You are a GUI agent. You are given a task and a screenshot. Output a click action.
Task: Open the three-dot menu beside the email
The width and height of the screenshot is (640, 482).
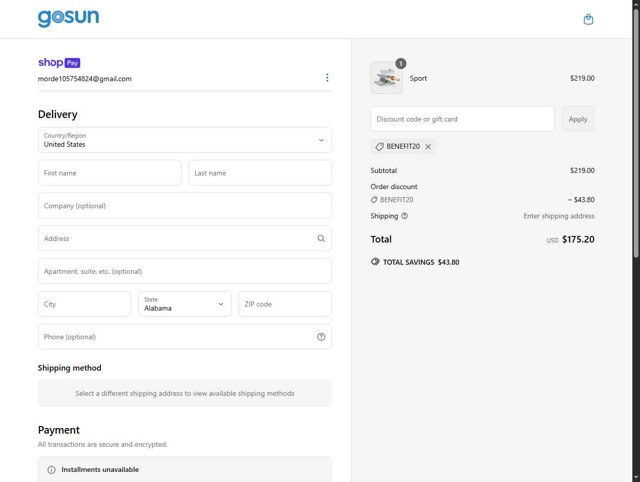click(x=327, y=78)
